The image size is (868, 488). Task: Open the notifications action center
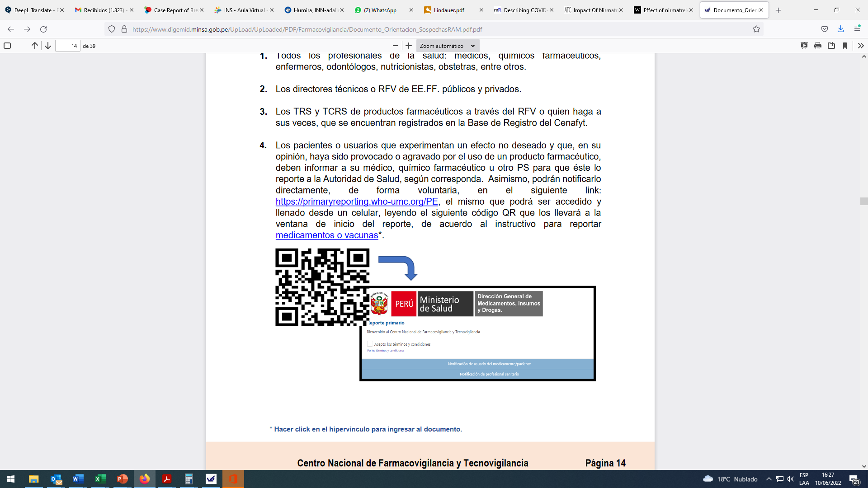coord(854,479)
